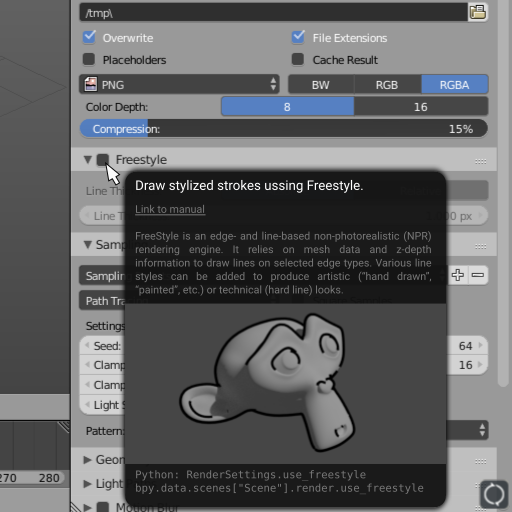Select RGB color mode
The width and height of the screenshot is (512, 512).
point(387,85)
